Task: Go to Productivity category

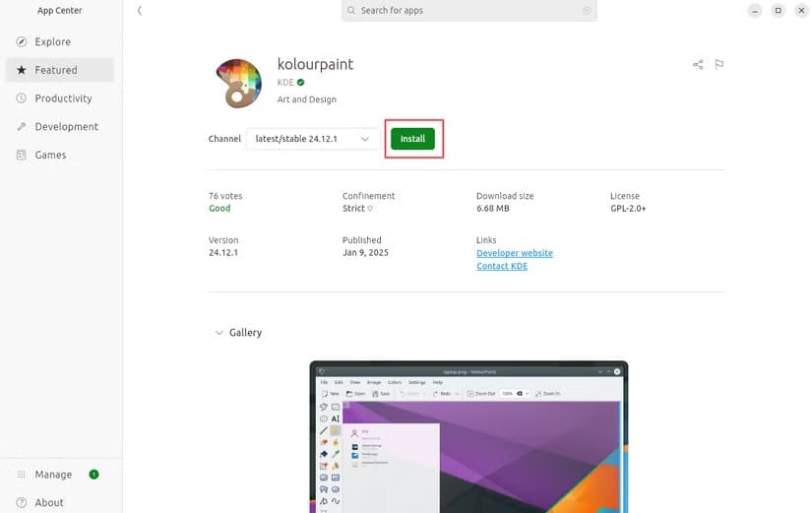Action: (63, 98)
